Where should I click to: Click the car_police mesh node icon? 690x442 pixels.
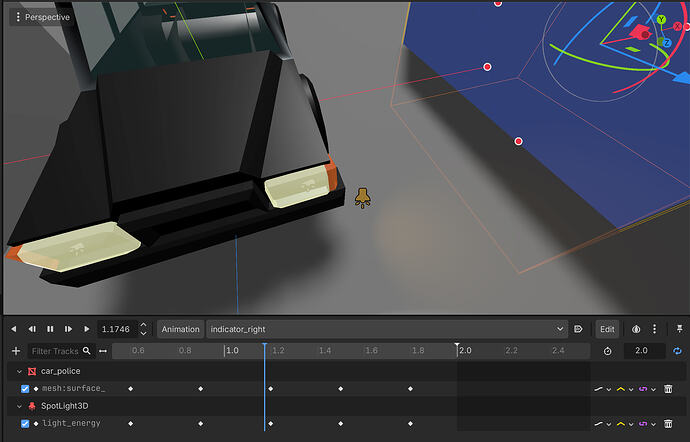32,372
